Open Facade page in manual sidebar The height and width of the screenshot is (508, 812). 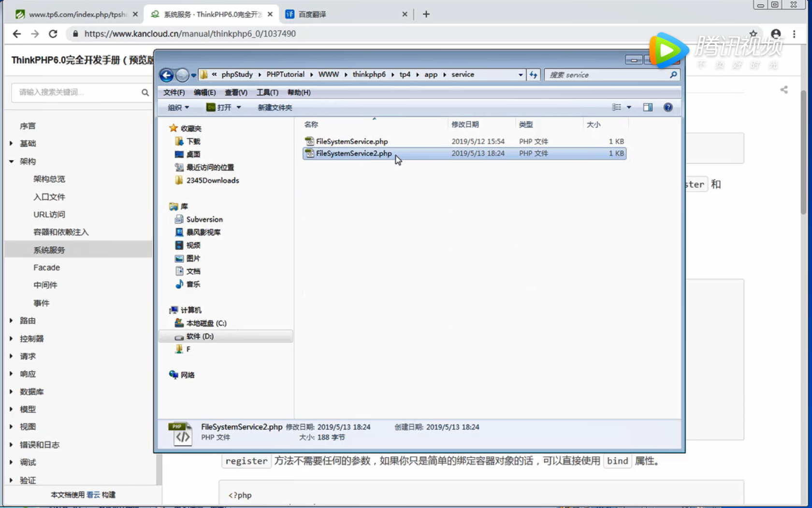[47, 268]
